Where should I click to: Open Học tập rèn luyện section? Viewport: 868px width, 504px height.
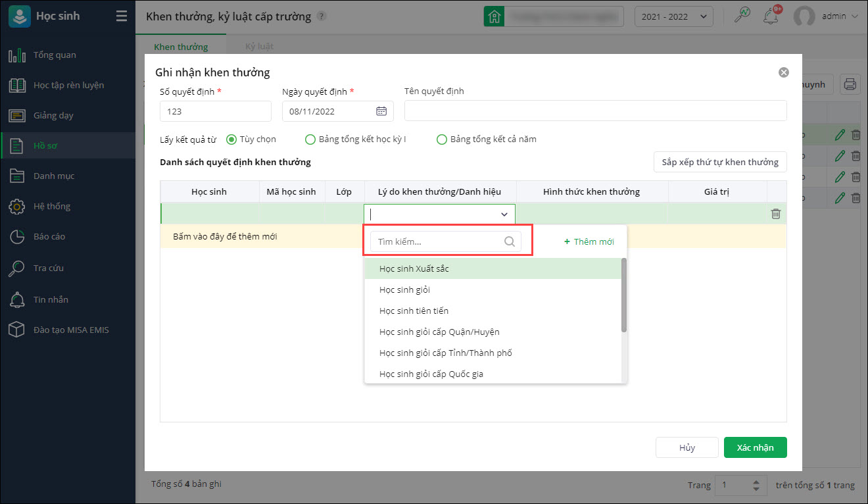pyautogui.click(x=68, y=85)
